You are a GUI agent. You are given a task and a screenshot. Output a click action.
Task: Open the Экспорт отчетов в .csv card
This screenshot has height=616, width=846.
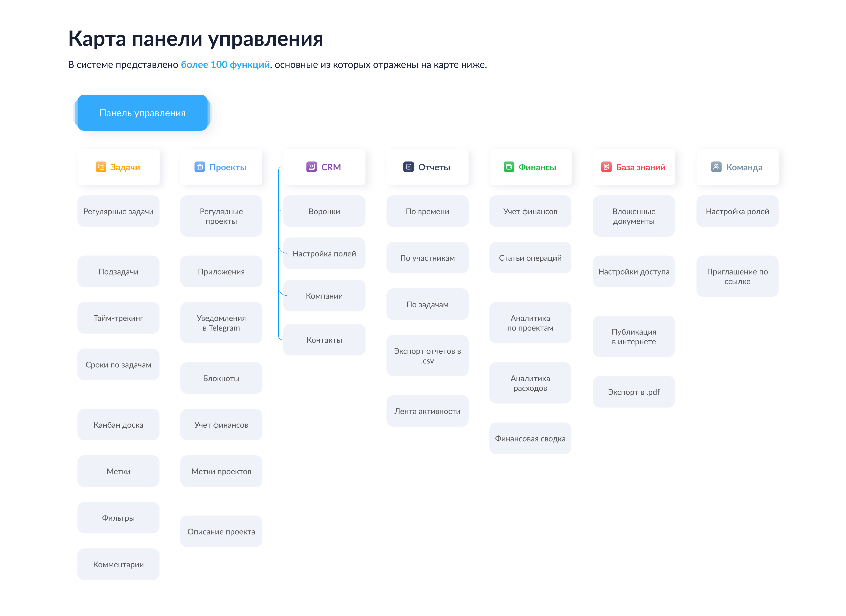(x=427, y=356)
